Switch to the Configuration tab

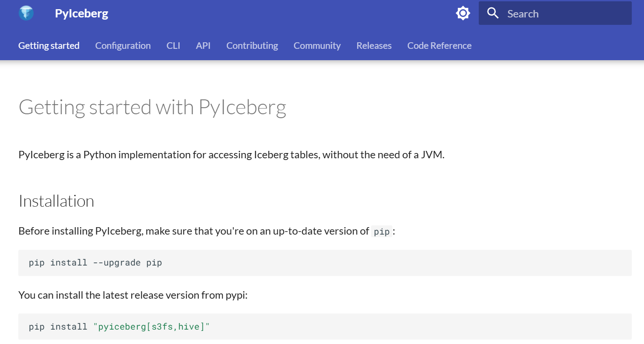123,45
